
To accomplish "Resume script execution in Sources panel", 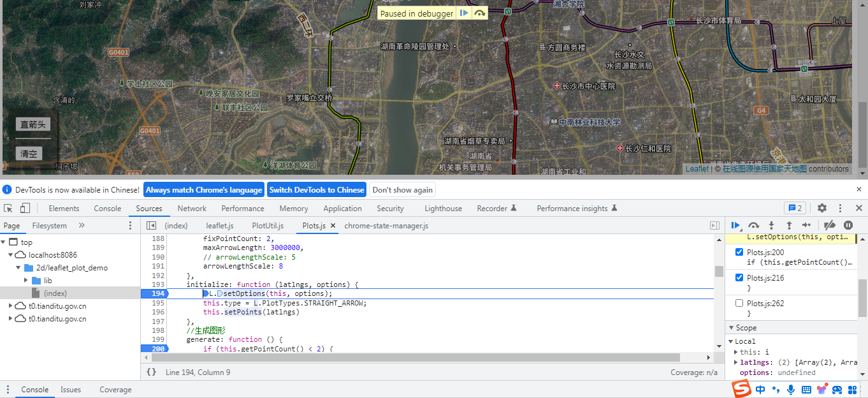I will [735, 225].
